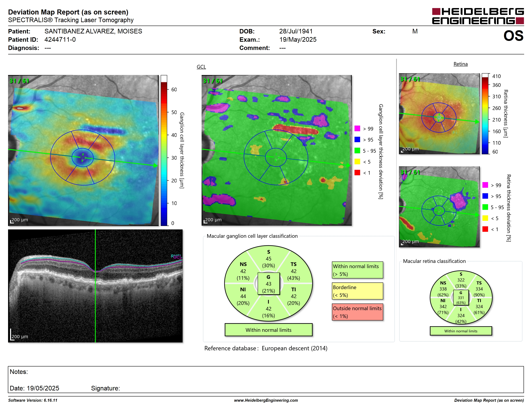
Task: Select the GCL deviation map image
Action: tap(276, 150)
